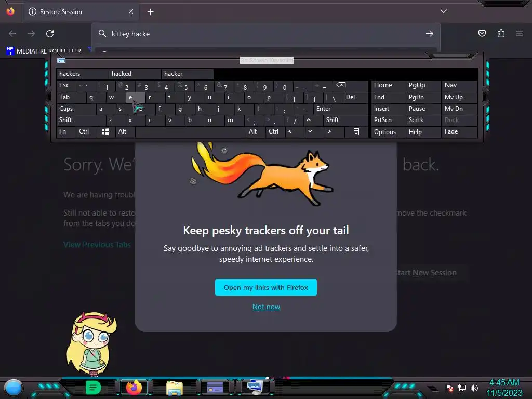This screenshot has width=532, height=399.
Task: Toggle the left Ctrl key
Action: 86,131
